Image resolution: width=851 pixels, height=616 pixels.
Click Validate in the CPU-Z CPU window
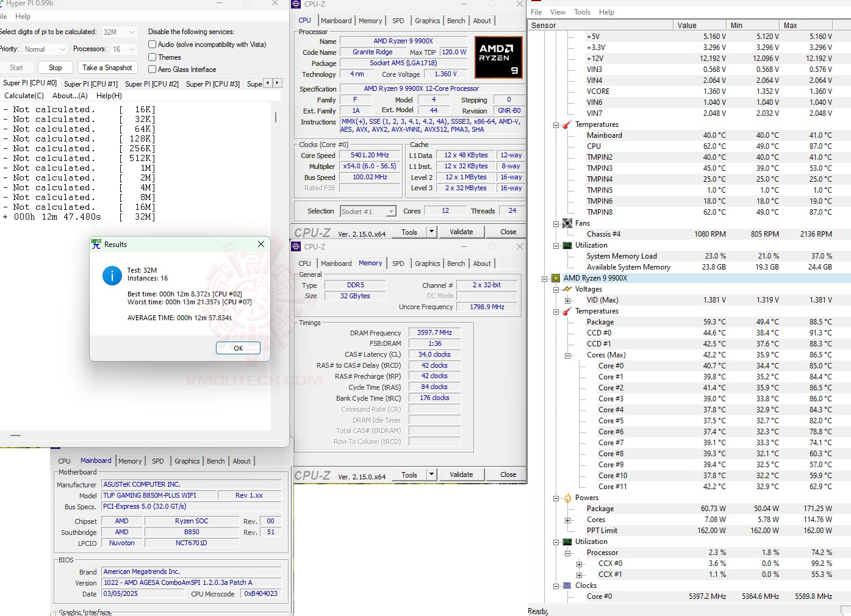pos(461,232)
